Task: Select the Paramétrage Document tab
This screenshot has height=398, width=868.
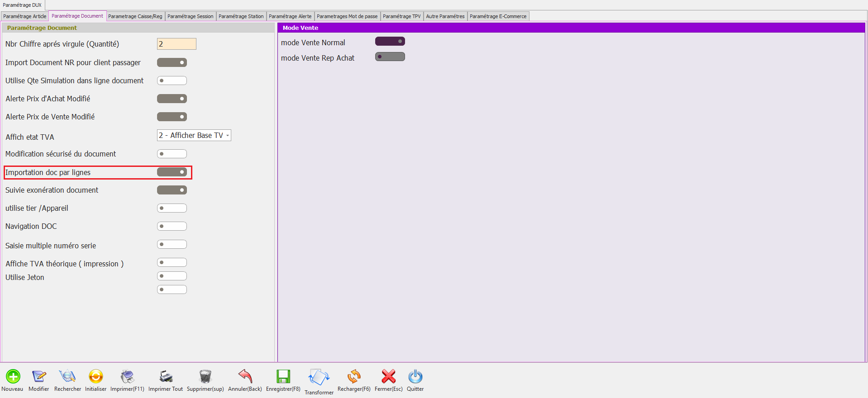Action: [77, 16]
